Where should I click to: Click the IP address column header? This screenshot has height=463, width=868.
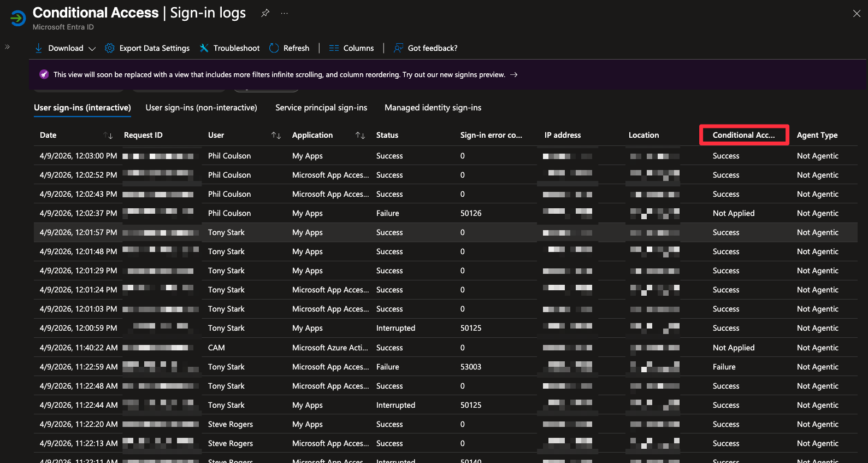[563, 135]
